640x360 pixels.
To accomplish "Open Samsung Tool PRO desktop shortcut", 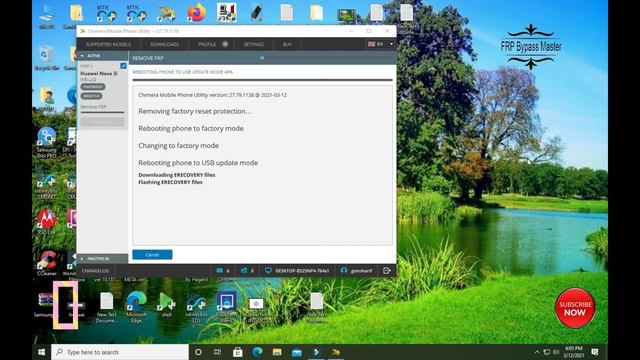I will tap(47, 142).
